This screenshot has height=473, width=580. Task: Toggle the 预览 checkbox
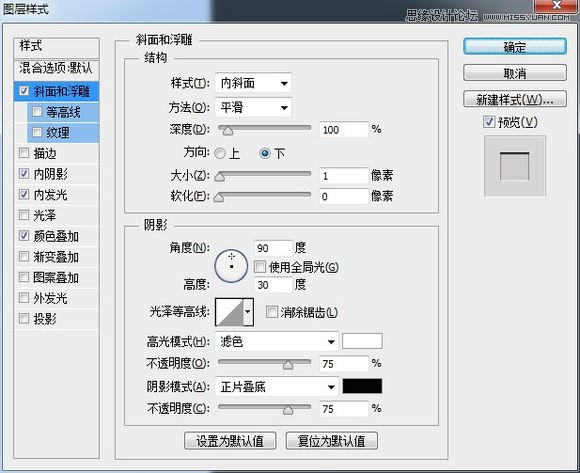point(489,122)
